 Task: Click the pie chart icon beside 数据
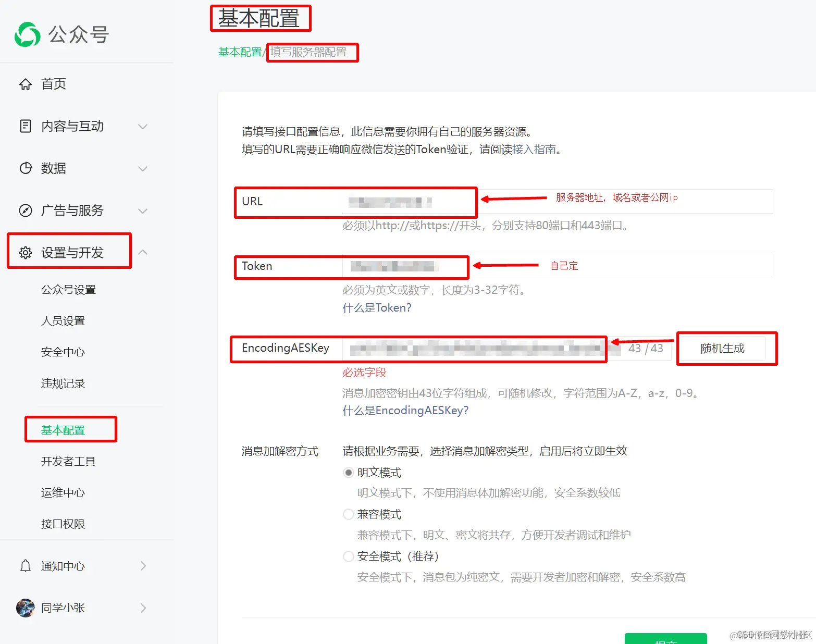(x=26, y=168)
